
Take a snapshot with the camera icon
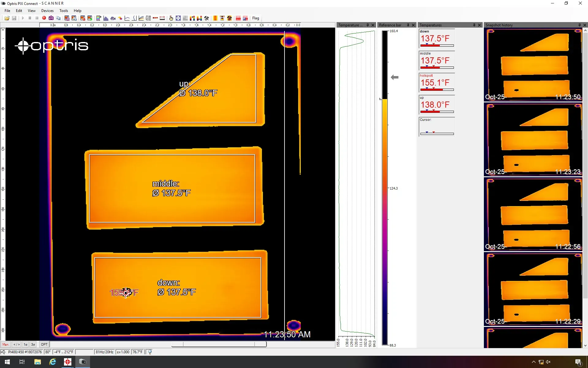pos(51,18)
